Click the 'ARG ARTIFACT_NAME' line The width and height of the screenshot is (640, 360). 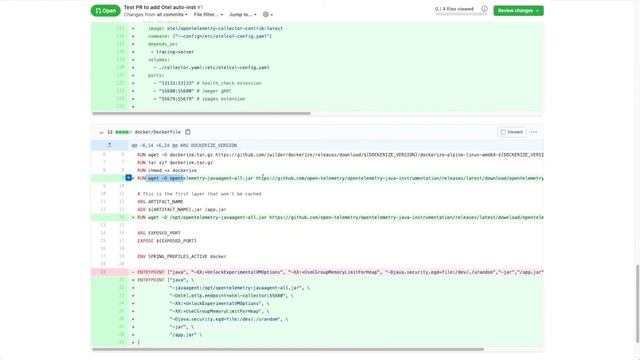pyautogui.click(x=160, y=202)
